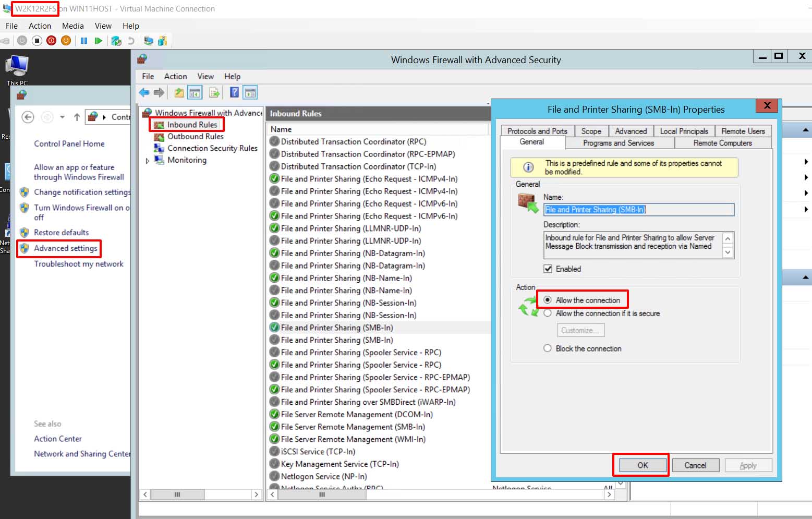The width and height of the screenshot is (812, 519).
Task: Open the Remote Computers tab
Action: [723, 143]
